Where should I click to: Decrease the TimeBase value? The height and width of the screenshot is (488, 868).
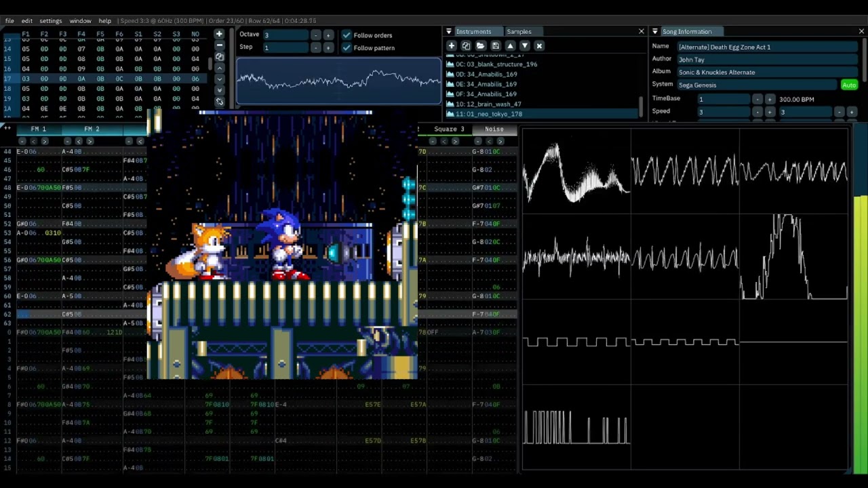[x=757, y=99]
